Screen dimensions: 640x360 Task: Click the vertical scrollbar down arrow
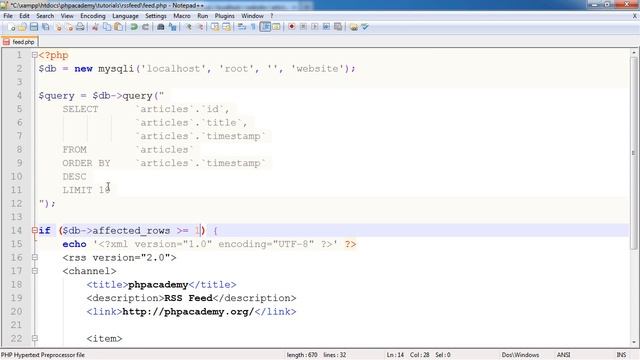click(x=633, y=342)
